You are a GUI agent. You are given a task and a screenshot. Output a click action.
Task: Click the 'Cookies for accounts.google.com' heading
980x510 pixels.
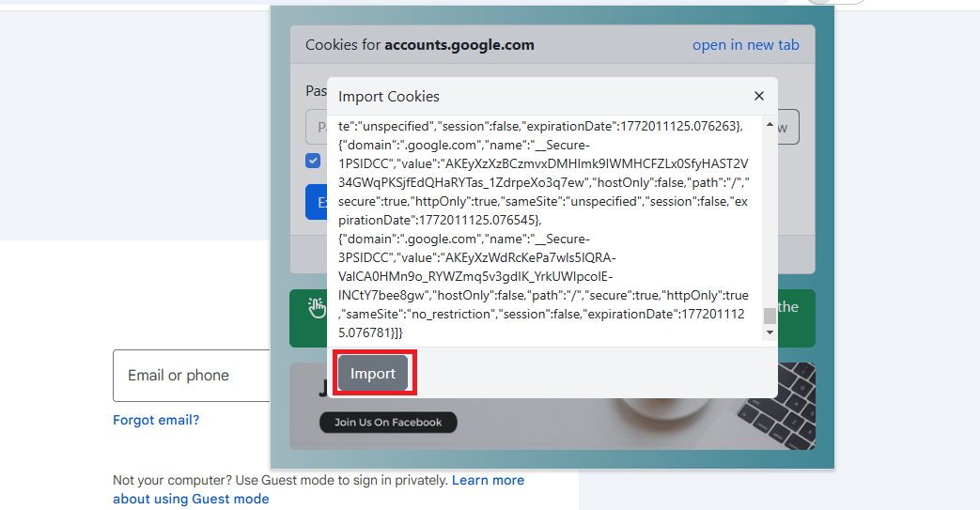point(419,45)
